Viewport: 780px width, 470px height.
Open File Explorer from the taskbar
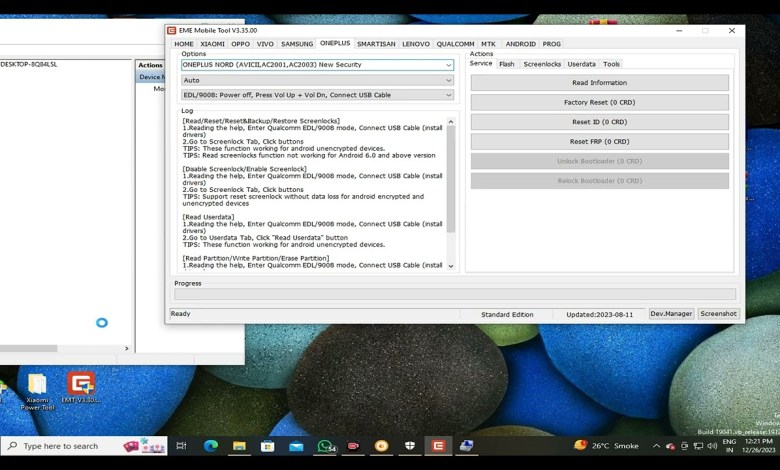(240, 446)
